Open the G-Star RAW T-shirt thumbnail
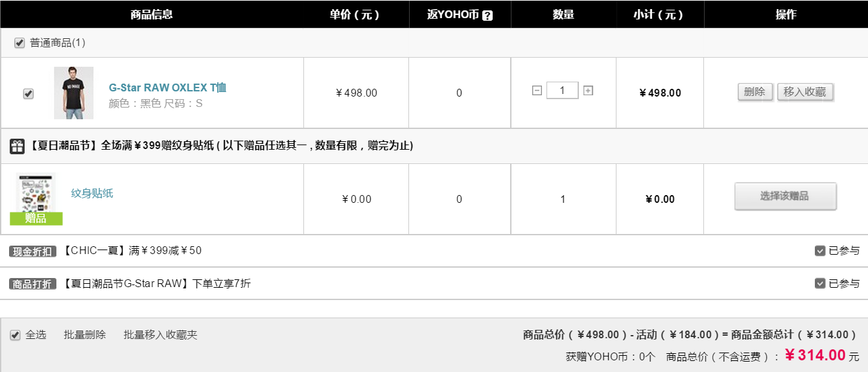Screen dimensions: 868x372 (73, 93)
